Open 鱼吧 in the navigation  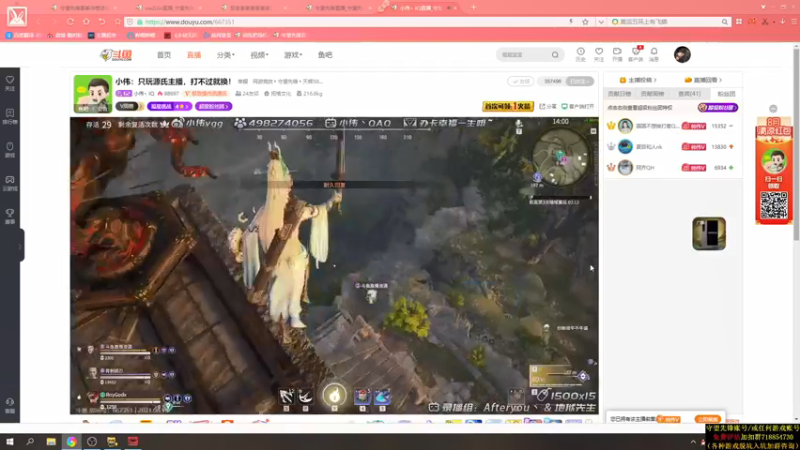325,55
